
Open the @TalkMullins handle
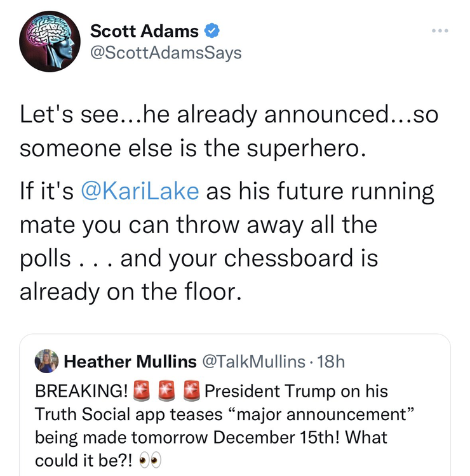pyautogui.click(x=252, y=361)
